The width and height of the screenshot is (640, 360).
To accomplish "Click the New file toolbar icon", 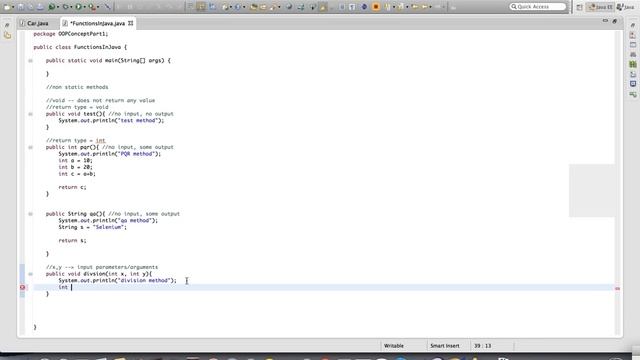I will (x=7, y=7).
